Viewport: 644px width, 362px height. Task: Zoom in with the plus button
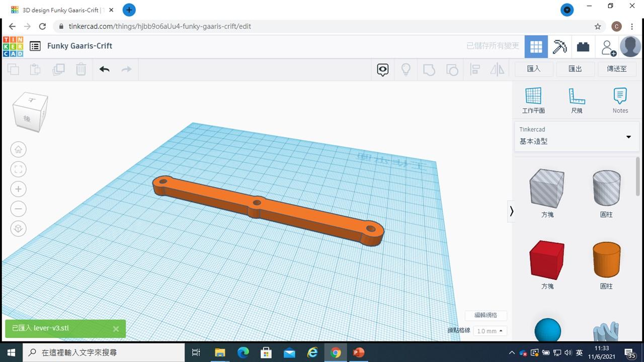coord(19,189)
